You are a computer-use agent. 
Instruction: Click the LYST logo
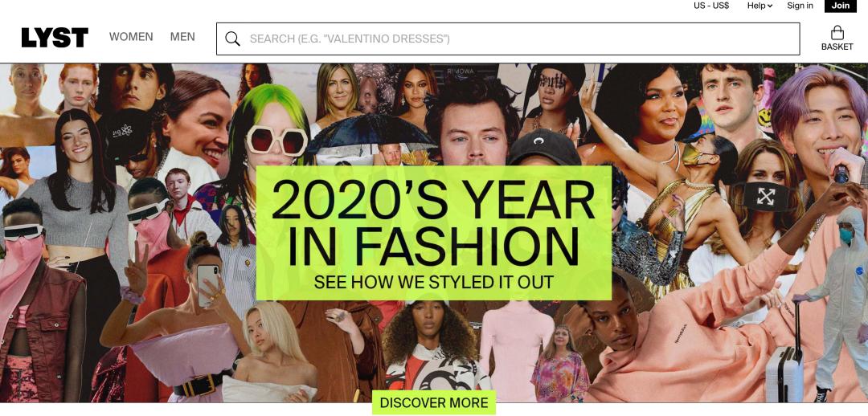pos(55,38)
